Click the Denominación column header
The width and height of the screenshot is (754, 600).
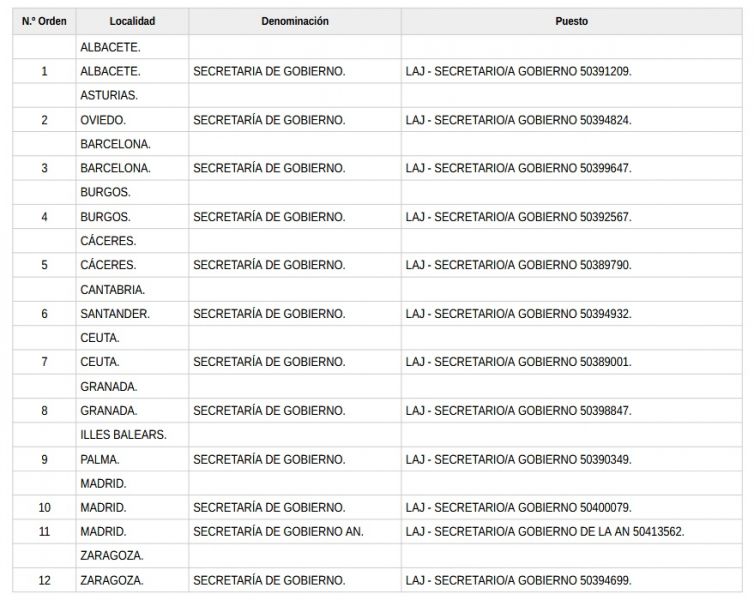pos(295,21)
